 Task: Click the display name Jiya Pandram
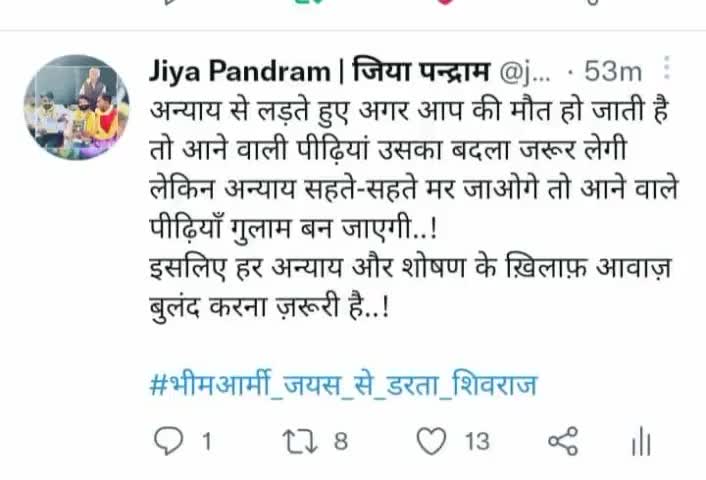[x=240, y=71]
